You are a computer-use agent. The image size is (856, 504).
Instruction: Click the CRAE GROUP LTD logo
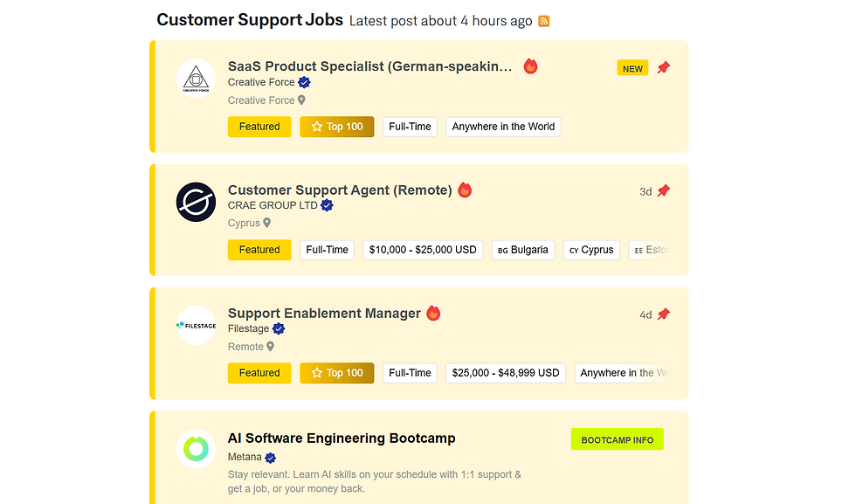click(x=196, y=202)
